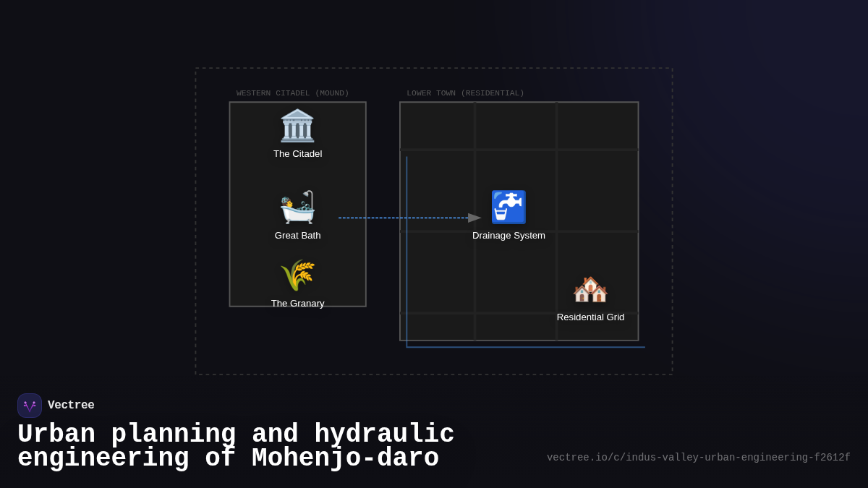
Task: Click the "Drainage System" text label
Action: tap(509, 236)
